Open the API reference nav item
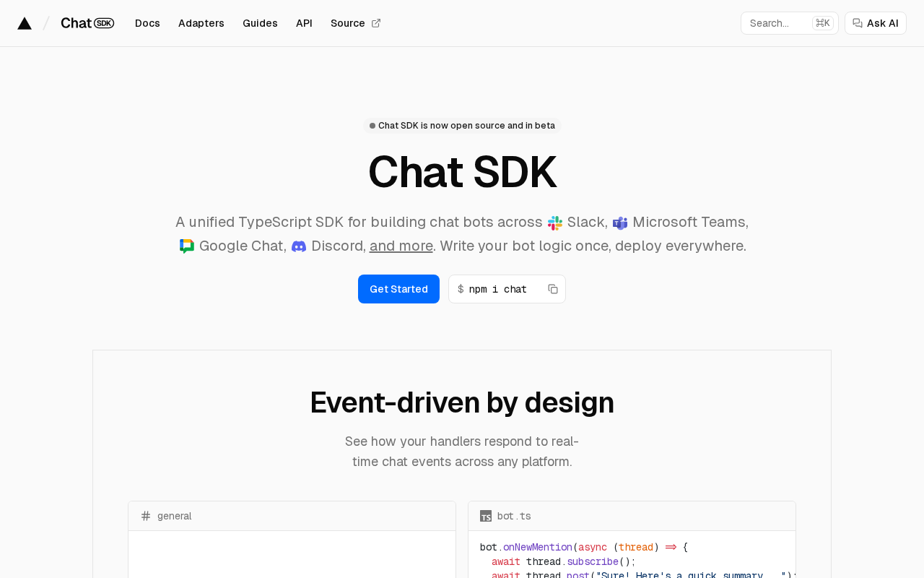Screen dimensions: 924x578 304,23
